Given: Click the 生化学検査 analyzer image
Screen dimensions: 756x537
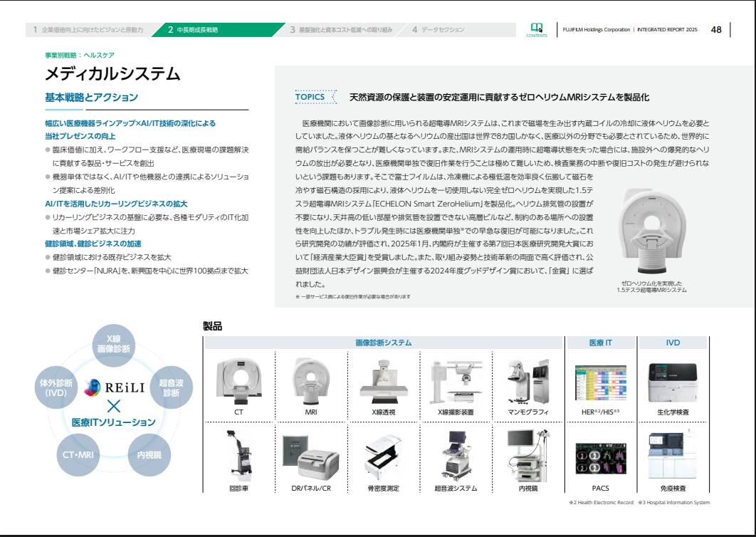Looking at the screenshot, I should [x=673, y=380].
